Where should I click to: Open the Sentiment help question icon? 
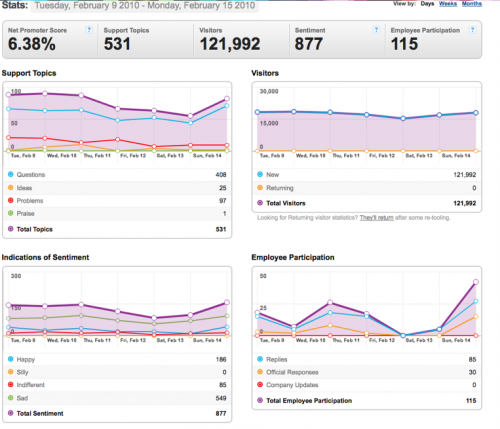pyautogui.click(x=376, y=30)
